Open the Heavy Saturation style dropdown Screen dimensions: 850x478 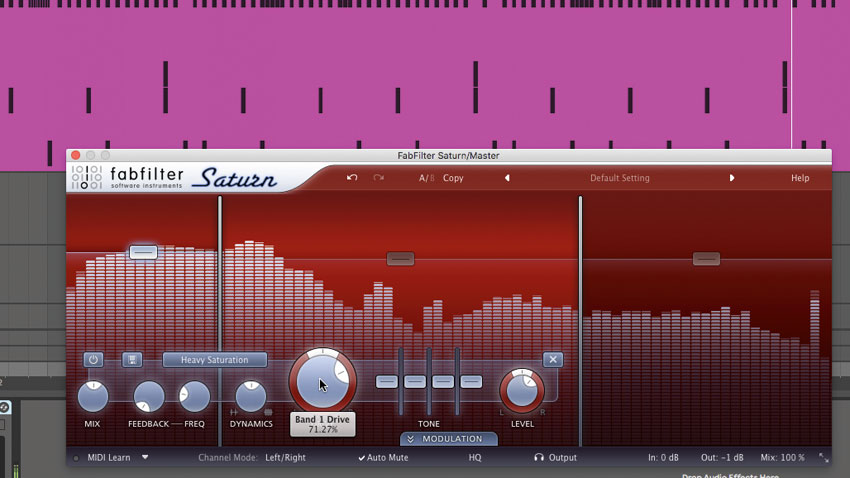tap(215, 360)
